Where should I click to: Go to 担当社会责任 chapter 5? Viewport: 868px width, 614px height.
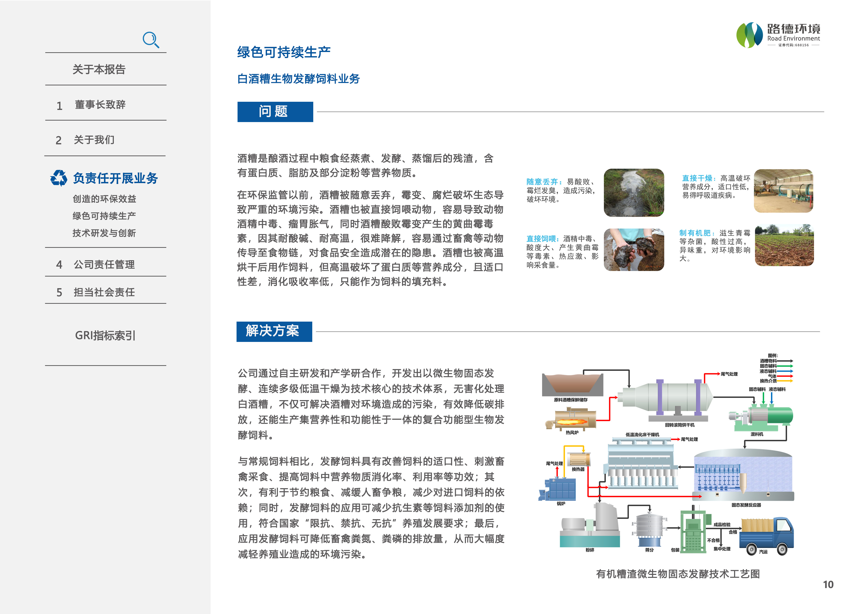point(104,292)
